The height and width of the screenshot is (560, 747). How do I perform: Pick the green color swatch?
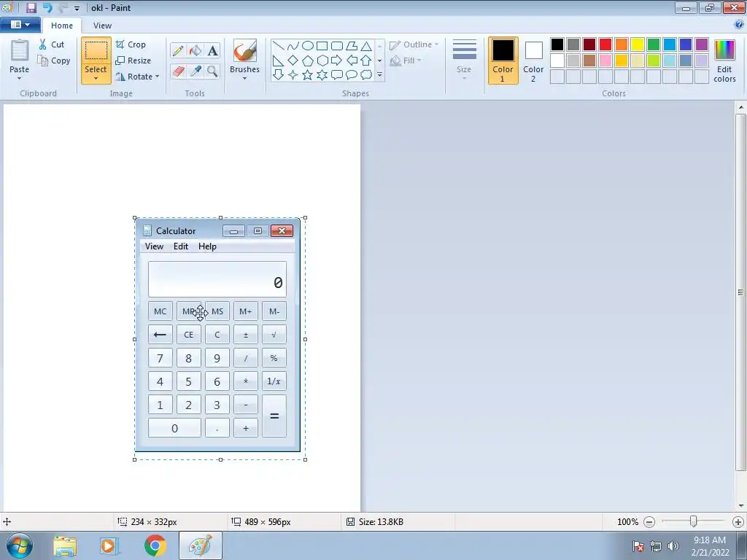click(654, 44)
